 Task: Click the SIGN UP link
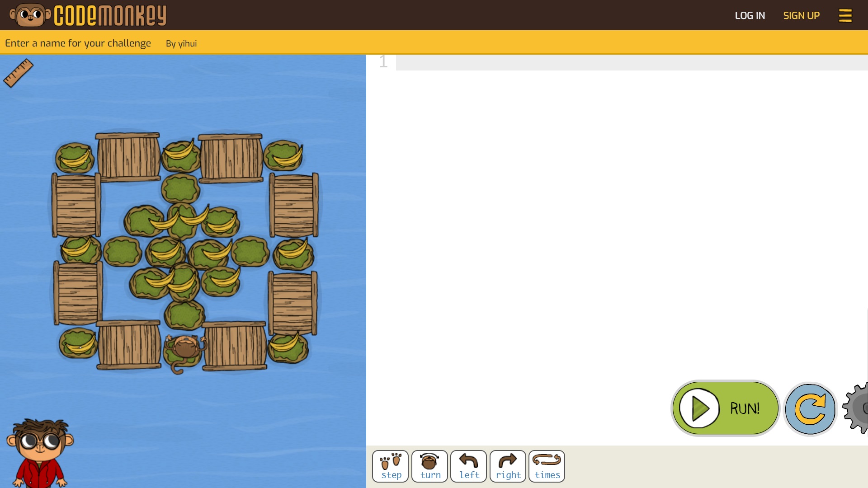802,15
